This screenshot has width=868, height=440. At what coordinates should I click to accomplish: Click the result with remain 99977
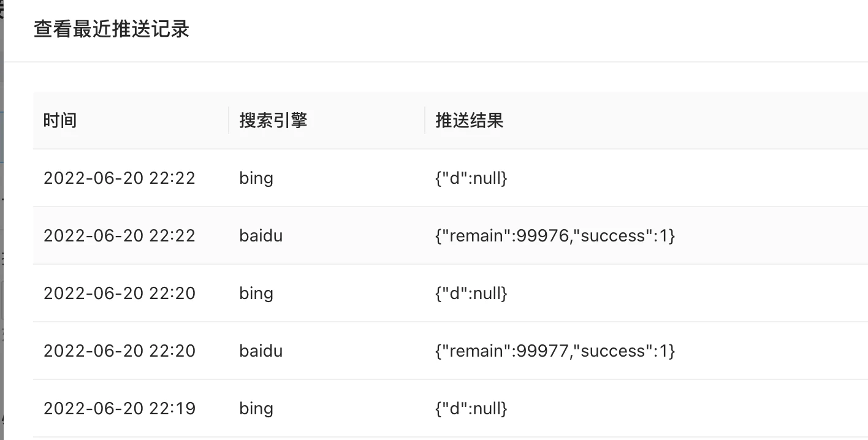[555, 351]
